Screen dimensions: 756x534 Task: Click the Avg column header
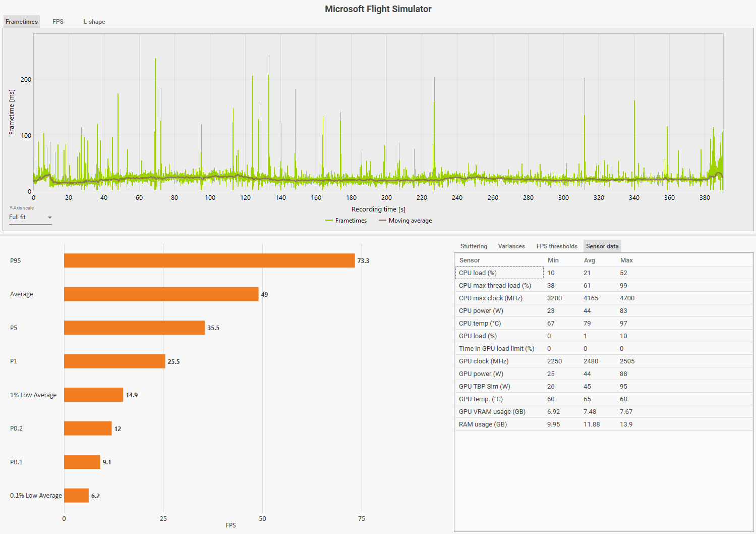590,260
